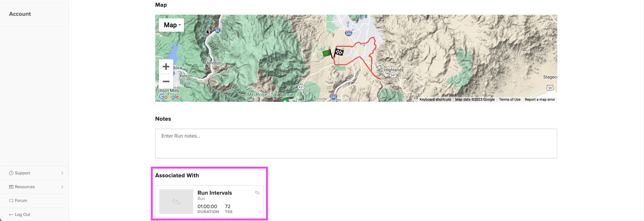Viewport: 644px width, 221px height.
Task: Open the Run Intervals workout thumbnail
Action: pyautogui.click(x=176, y=201)
